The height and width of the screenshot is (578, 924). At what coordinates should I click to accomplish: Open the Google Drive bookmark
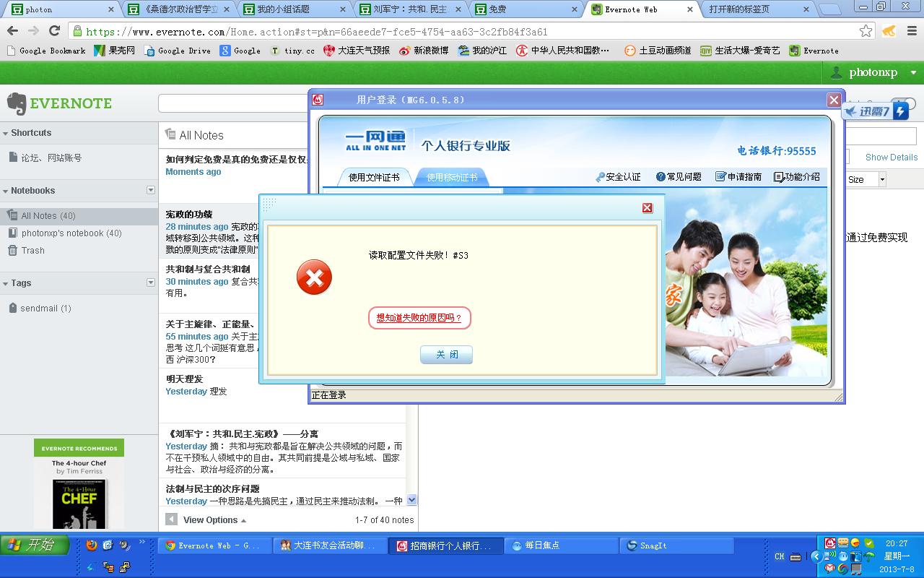tap(178, 51)
